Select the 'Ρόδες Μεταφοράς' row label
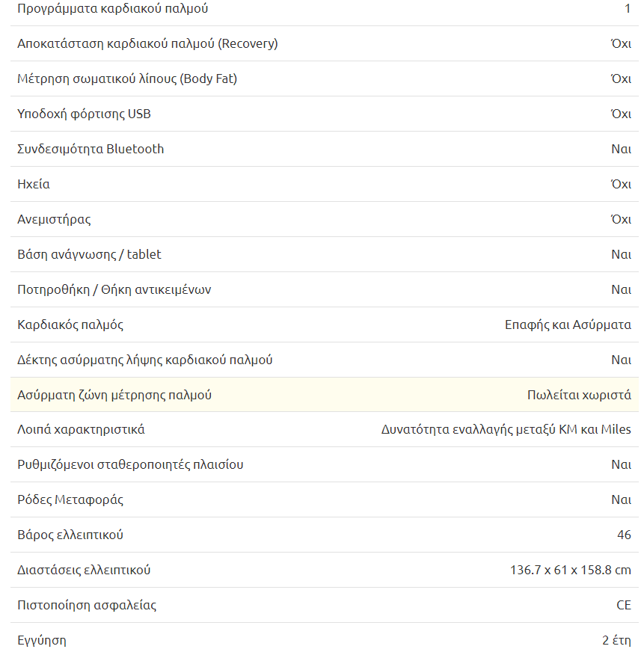This screenshot has height=658, width=644. (x=70, y=499)
